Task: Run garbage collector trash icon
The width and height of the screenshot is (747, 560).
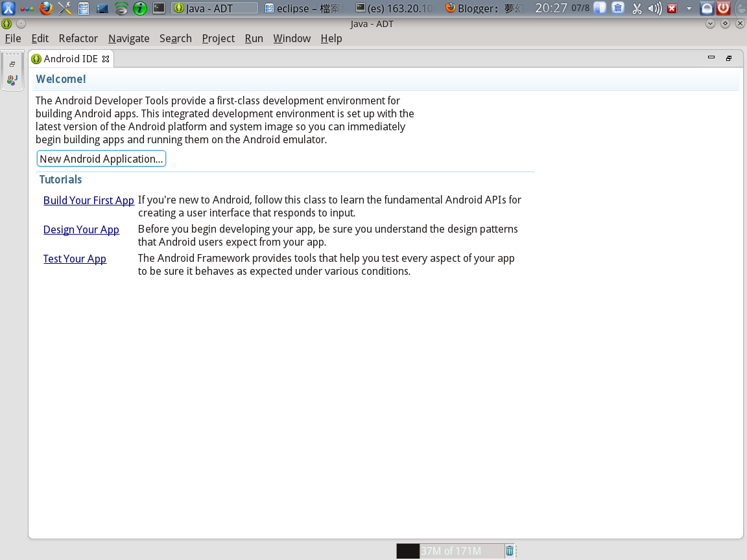Action: tap(509, 551)
